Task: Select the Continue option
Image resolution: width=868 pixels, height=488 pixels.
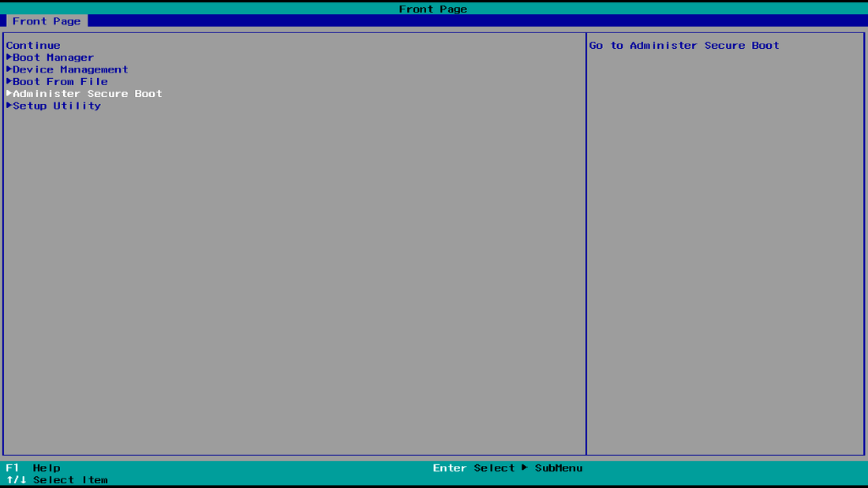Action: (x=33, y=46)
